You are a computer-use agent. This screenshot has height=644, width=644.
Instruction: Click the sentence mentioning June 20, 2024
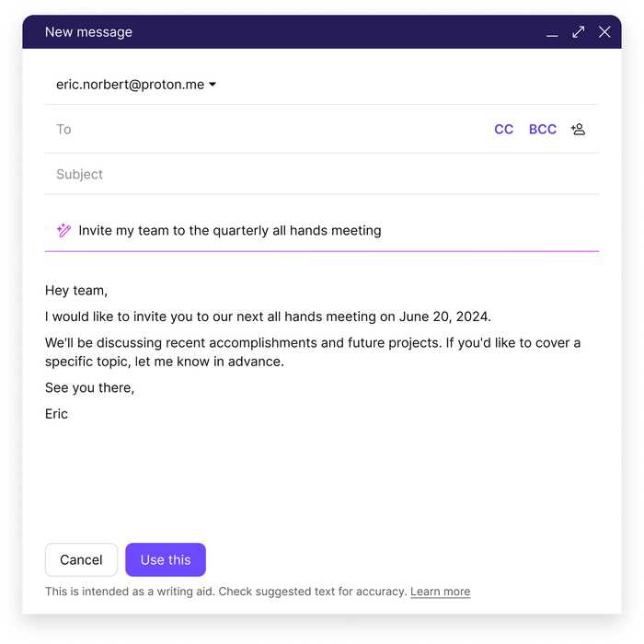click(268, 316)
